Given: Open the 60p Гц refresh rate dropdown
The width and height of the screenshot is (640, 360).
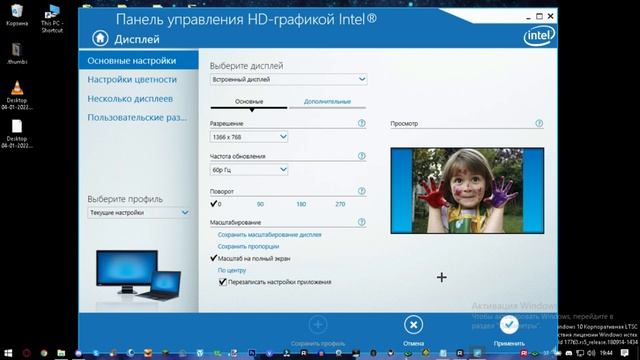Looking at the screenshot, I should tap(249, 169).
